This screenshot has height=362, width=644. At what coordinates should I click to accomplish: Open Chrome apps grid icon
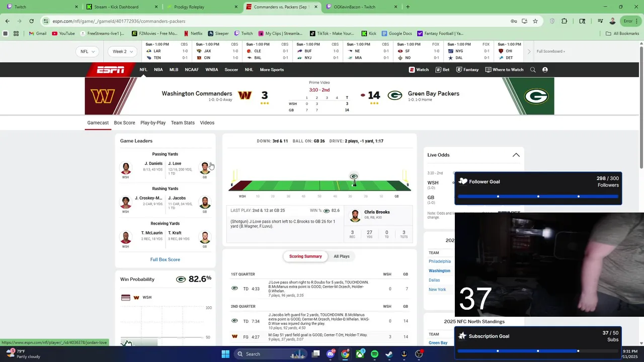(16, 34)
